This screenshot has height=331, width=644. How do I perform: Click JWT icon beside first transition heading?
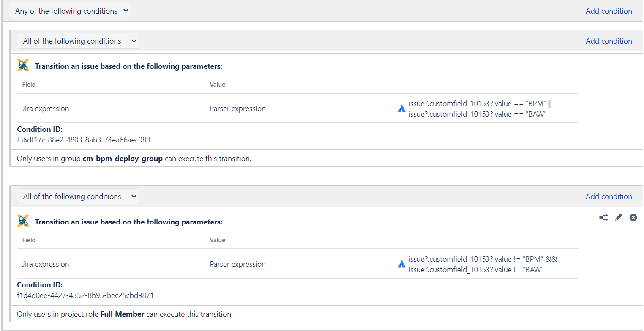[x=23, y=66]
